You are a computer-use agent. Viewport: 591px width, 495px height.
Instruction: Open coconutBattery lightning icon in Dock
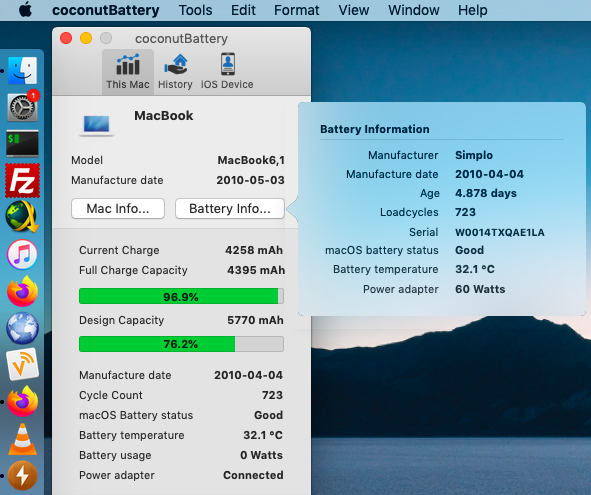click(23, 475)
